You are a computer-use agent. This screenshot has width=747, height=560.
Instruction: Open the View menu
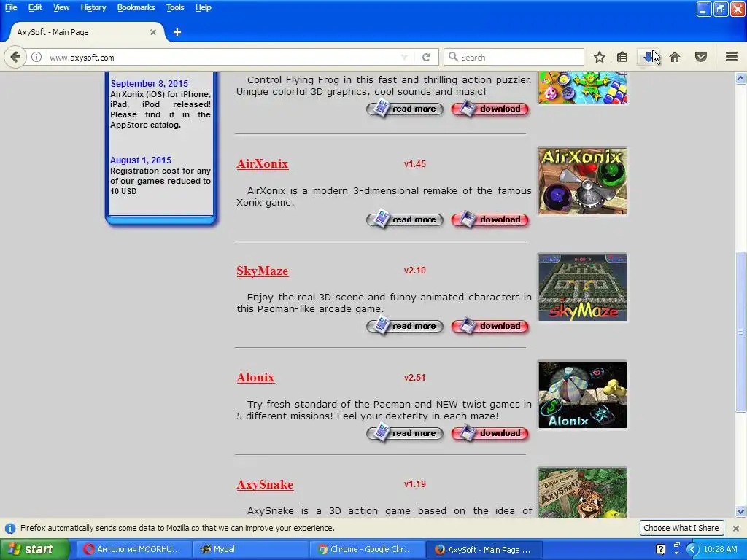(x=61, y=7)
